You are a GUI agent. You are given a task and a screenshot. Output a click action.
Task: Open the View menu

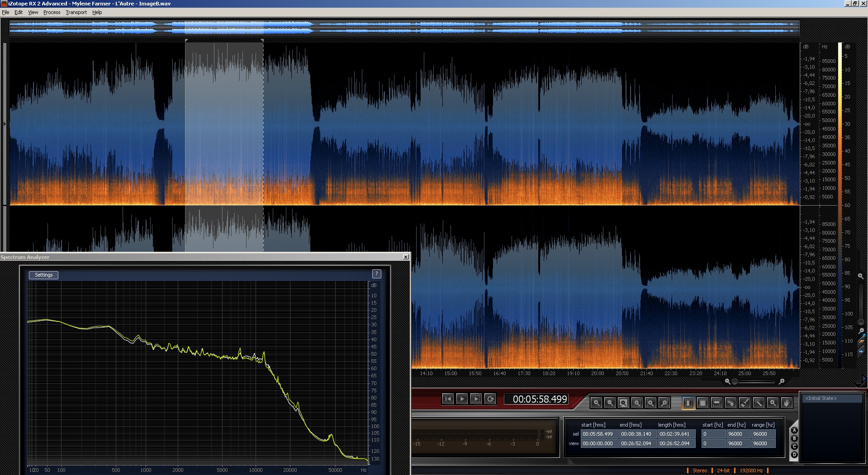33,12
